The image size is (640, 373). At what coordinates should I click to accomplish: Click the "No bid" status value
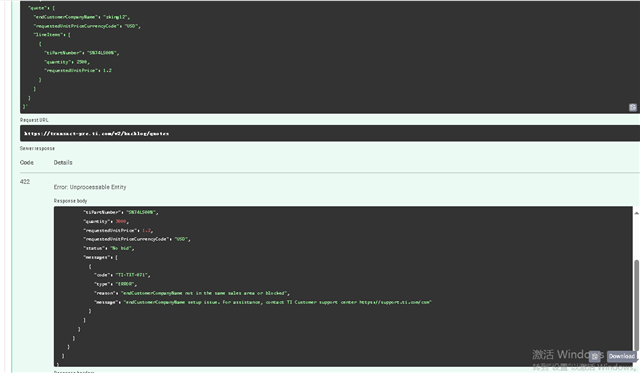(x=121, y=248)
